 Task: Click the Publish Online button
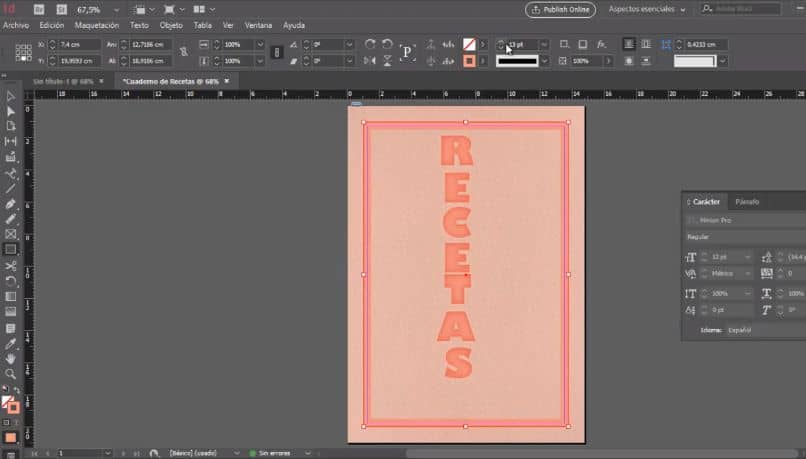point(560,9)
